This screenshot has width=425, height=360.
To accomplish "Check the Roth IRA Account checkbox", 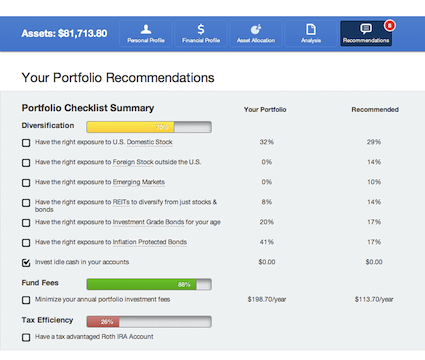I will [26, 337].
